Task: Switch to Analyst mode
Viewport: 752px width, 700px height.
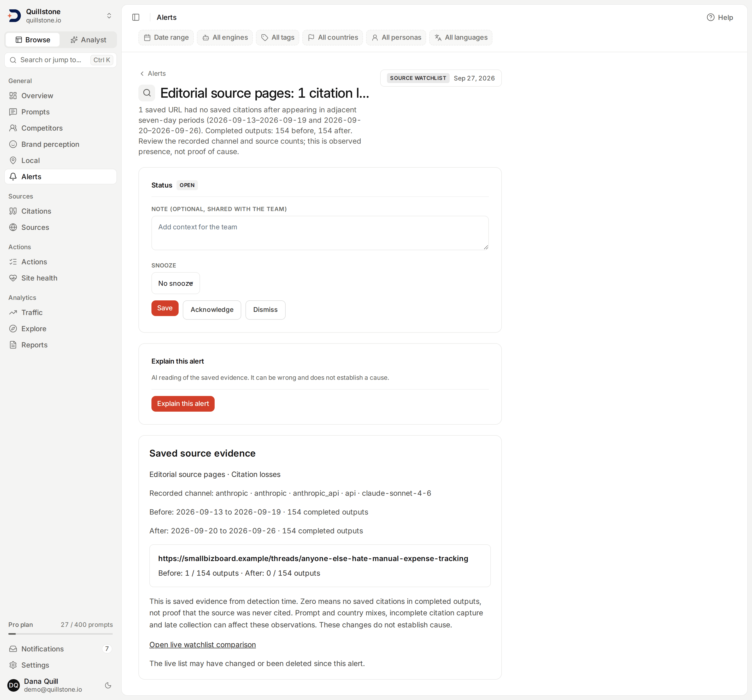Action: tap(89, 40)
